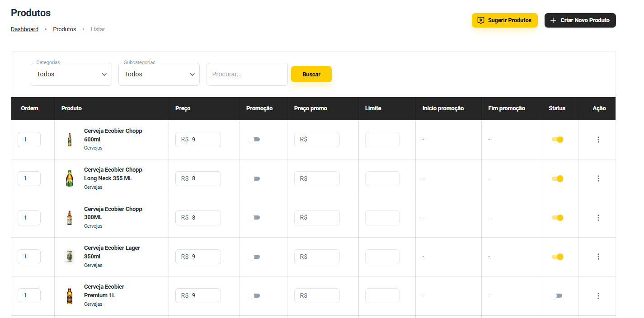Click the Listar breadcrumb text

(98, 29)
